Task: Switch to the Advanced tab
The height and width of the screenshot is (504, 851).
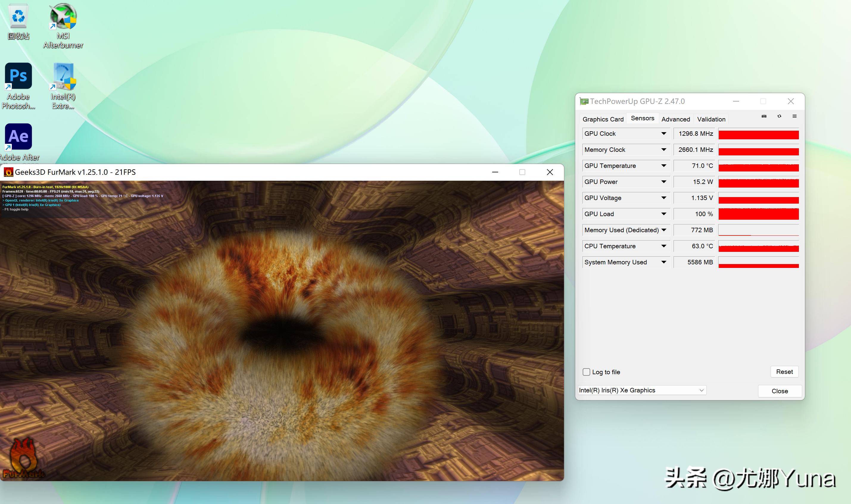Action: pyautogui.click(x=675, y=119)
